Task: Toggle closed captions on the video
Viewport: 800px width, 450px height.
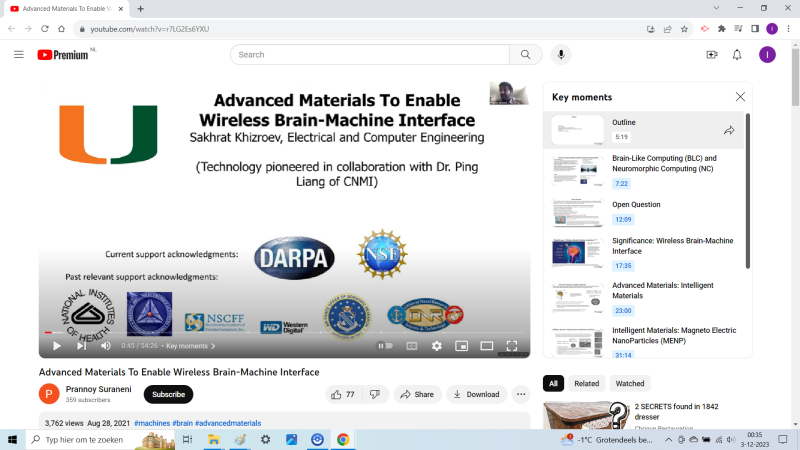Action: [411, 346]
